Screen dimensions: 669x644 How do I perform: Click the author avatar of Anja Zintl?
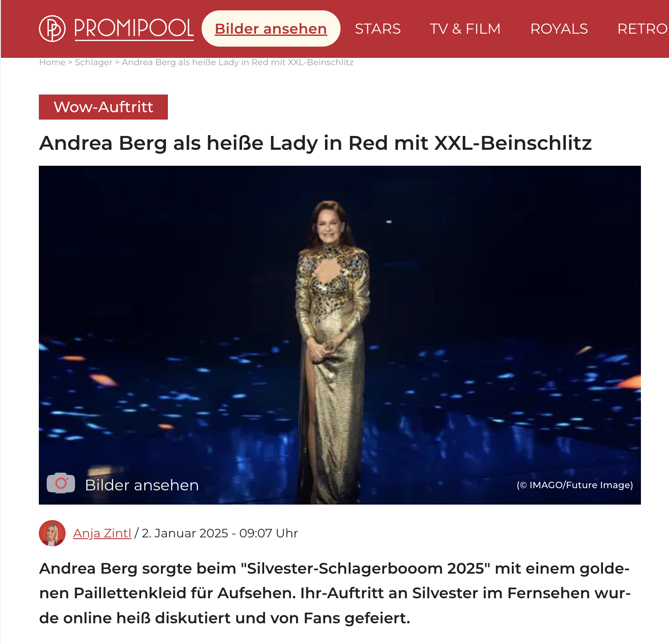click(52, 533)
